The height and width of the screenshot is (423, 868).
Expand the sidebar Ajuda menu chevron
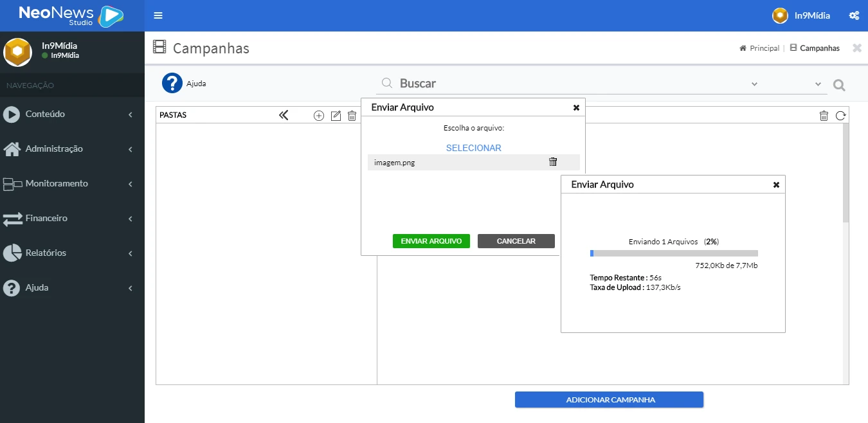coord(131,288)
